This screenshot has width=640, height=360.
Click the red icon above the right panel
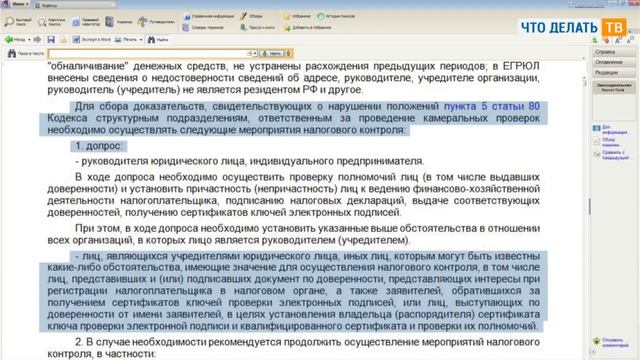click(x=607, y=40)
